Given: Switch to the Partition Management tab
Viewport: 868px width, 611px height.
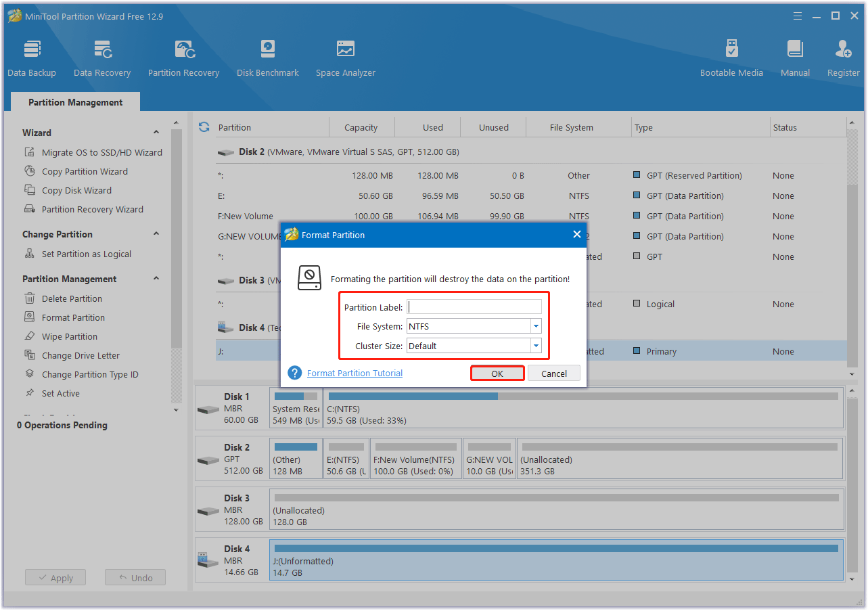Looking at the screenshot, I should 76,102.
